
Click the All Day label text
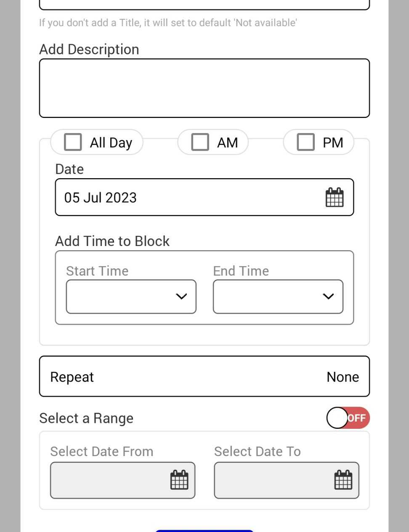pyautogui.click(x=111, y=143)
